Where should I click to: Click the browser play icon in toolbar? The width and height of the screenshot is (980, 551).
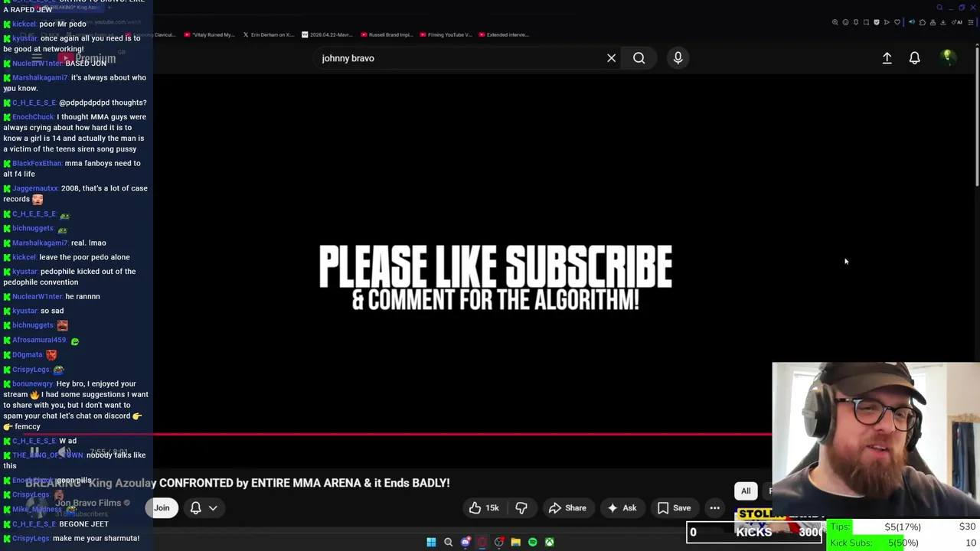pyautogui.click(x=887, y=22)
